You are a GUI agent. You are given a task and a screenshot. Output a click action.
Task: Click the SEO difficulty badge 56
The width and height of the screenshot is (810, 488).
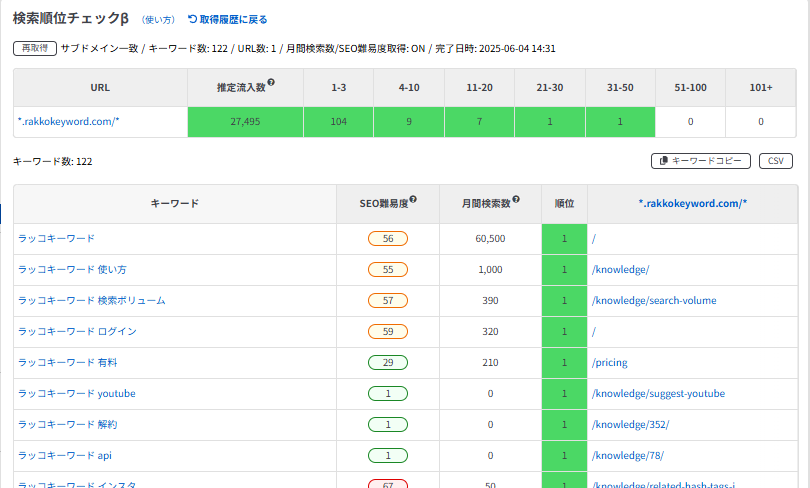point(388,239)
